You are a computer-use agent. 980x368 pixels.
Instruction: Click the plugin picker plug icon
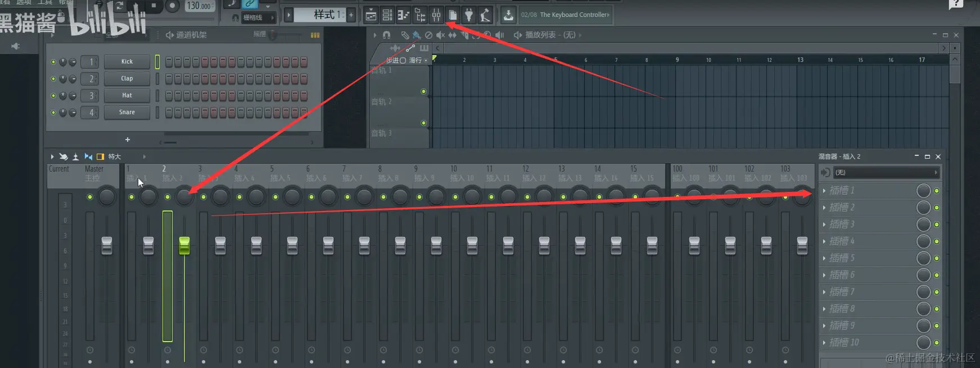(x=469, y=15)
